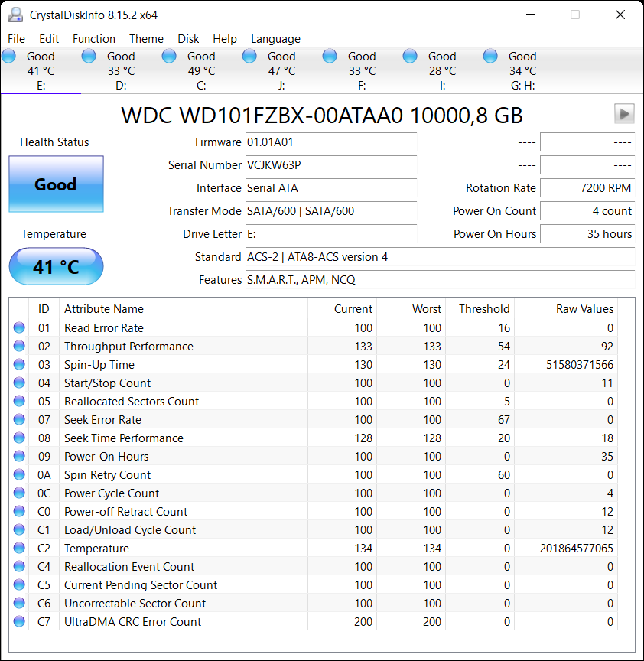Click status icon for Reallocation Event Count

[x=19, y=566]
